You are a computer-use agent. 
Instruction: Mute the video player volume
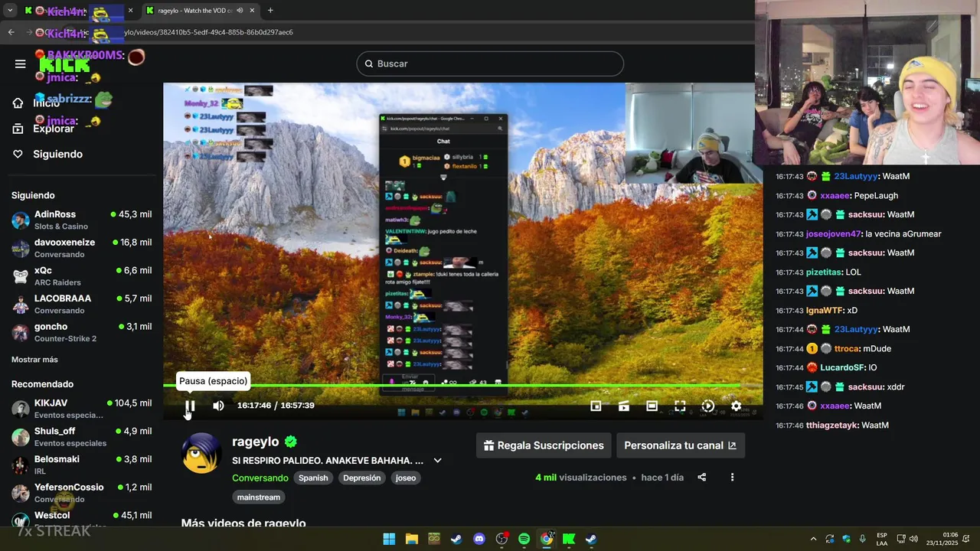[x=218, y=406]
